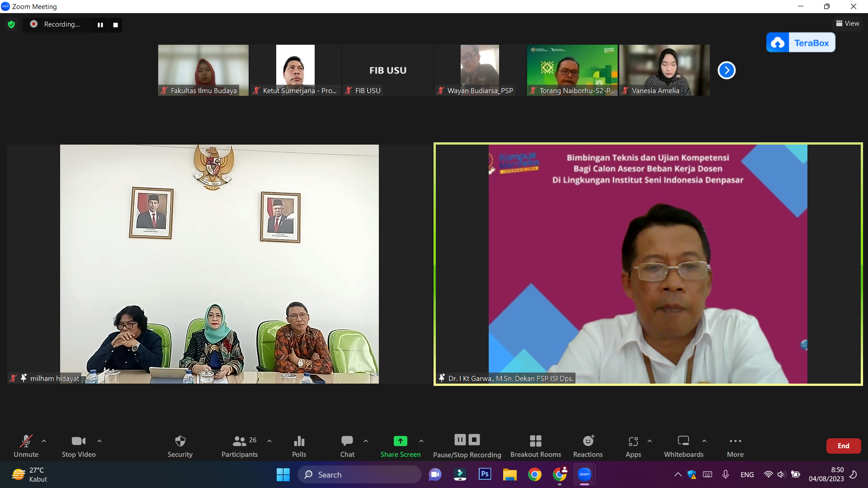Open File Explorer from the taskbar
The image size is (868, 488).
(x=509, y=474)
